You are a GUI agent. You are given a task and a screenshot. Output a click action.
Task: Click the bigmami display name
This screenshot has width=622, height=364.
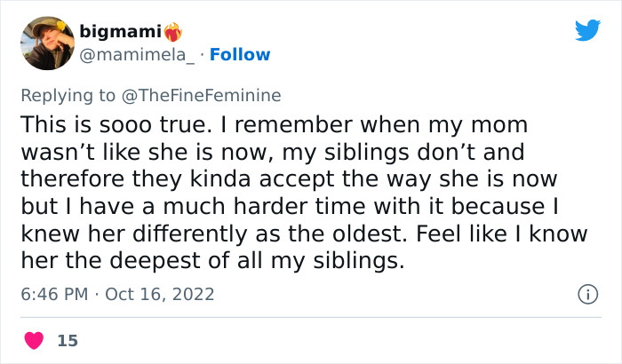click(119, 32)
